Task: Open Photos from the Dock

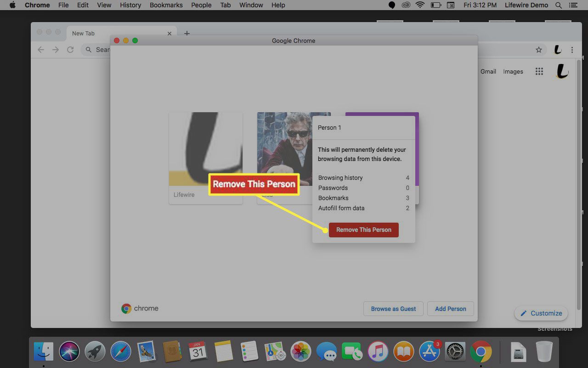Action: pos(301,352)
